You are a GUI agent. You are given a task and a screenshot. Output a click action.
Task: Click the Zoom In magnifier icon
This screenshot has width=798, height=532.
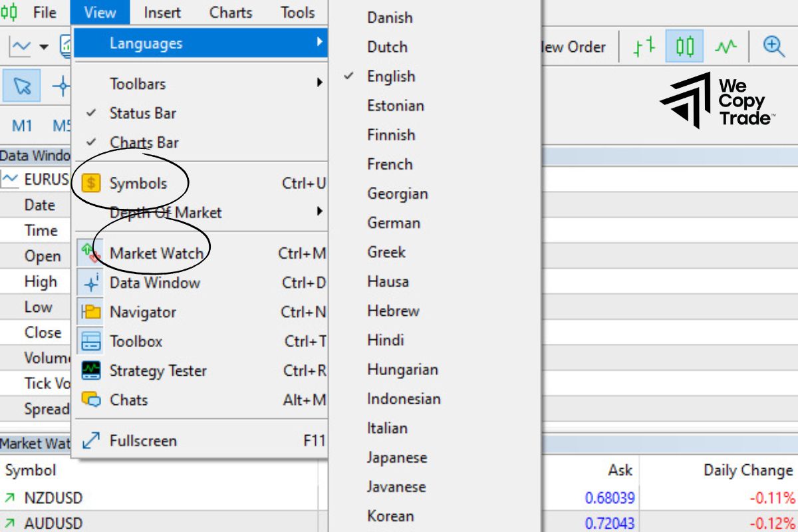click(x=773, y=47)
